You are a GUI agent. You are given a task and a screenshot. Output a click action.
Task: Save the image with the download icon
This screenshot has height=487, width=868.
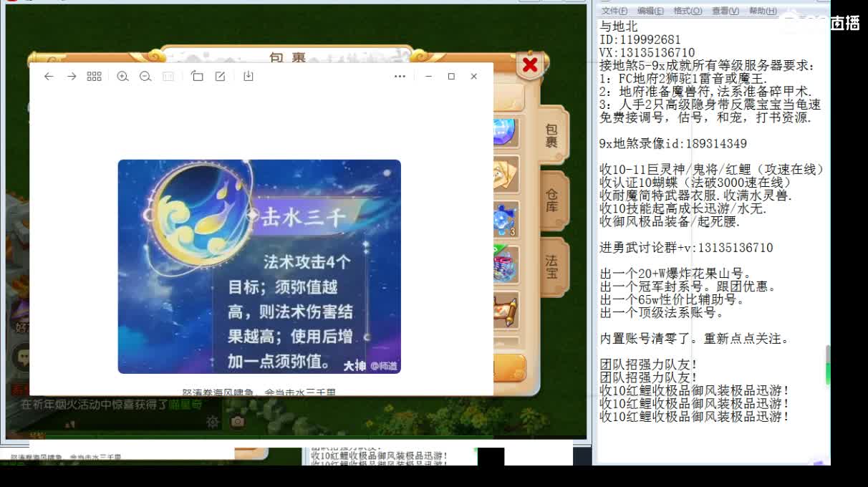coord(249,76)
